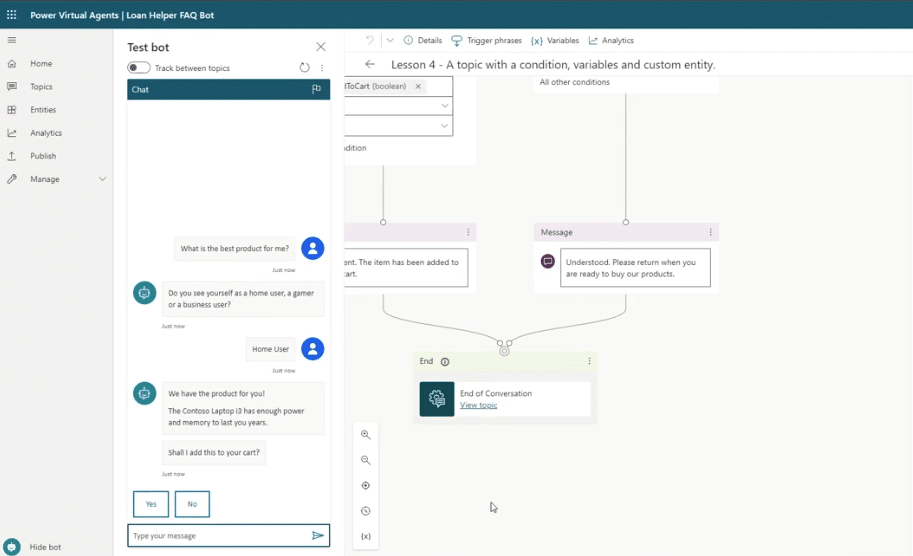Click 'Shall I add this to your cart?' message

tap(214, 452)
